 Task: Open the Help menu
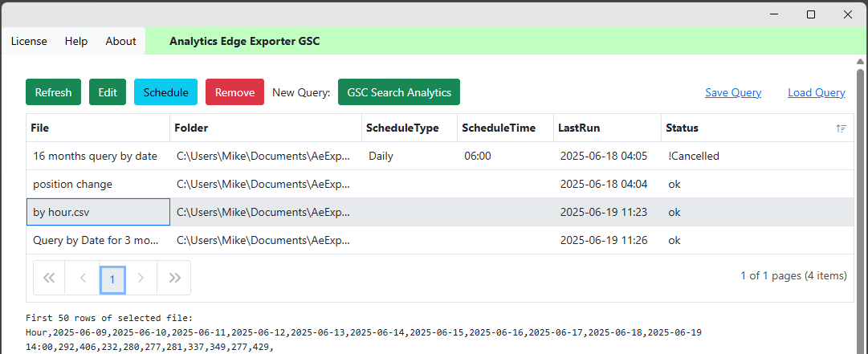75,41
